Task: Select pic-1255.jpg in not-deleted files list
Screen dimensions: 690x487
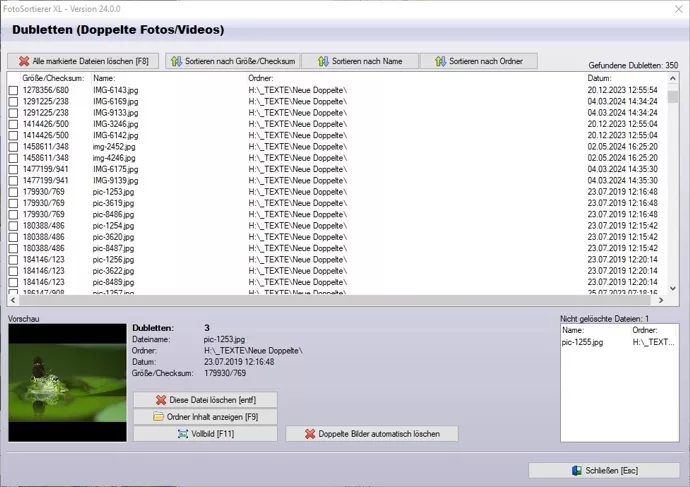Action: [x=580, y=342]
